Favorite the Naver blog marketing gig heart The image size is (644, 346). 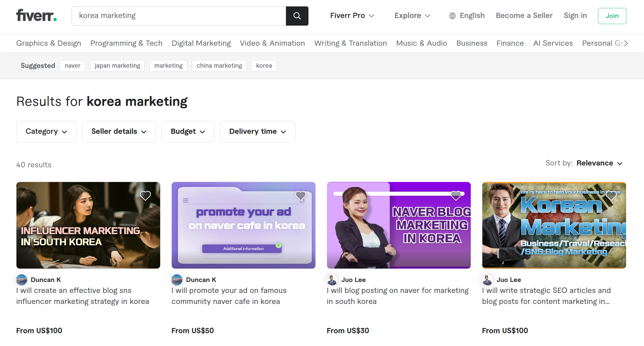[x=456, y=195]
